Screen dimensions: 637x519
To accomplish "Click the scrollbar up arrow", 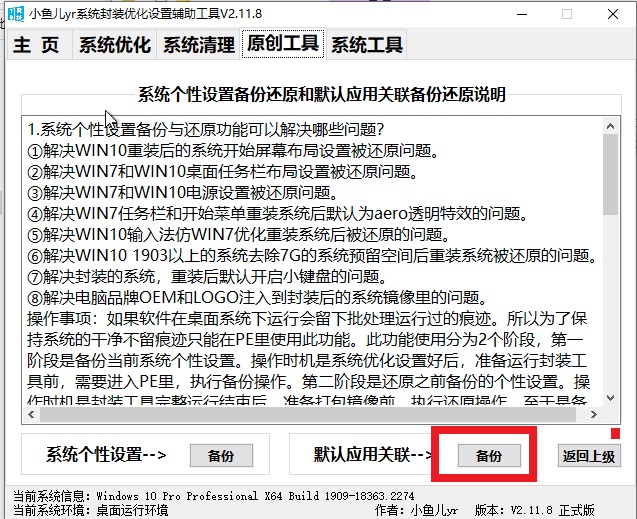I will tap(610, 125).
